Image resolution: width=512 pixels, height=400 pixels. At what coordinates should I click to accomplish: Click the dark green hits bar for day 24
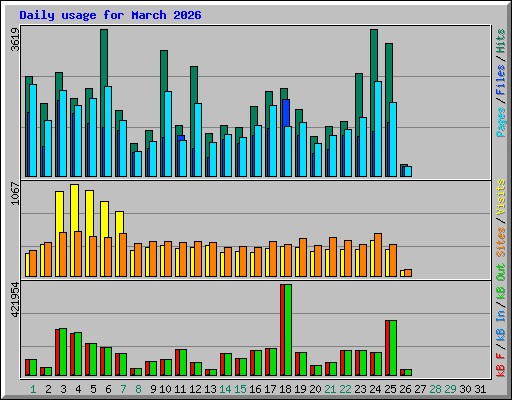pyautogui.click(x=374, y=55)
